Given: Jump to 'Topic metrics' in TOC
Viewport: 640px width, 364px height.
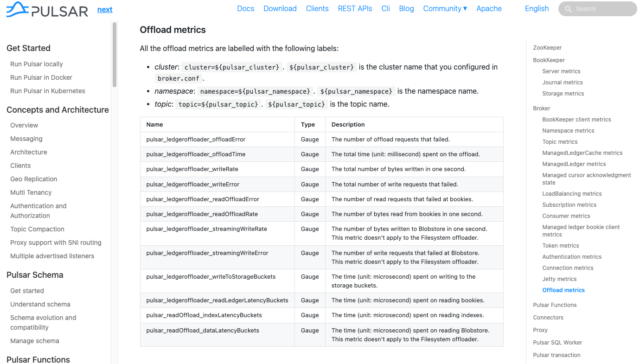Looking at the screenshot, I should tap(560, 142).
